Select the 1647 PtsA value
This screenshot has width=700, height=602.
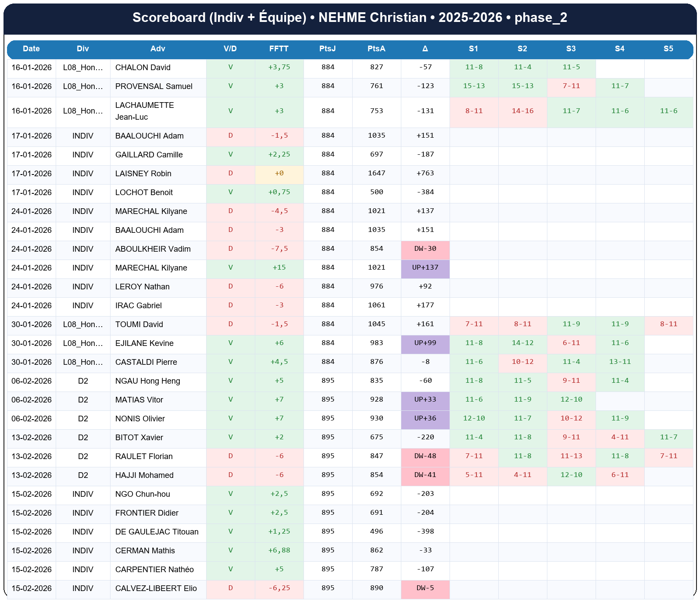(376, 173)
